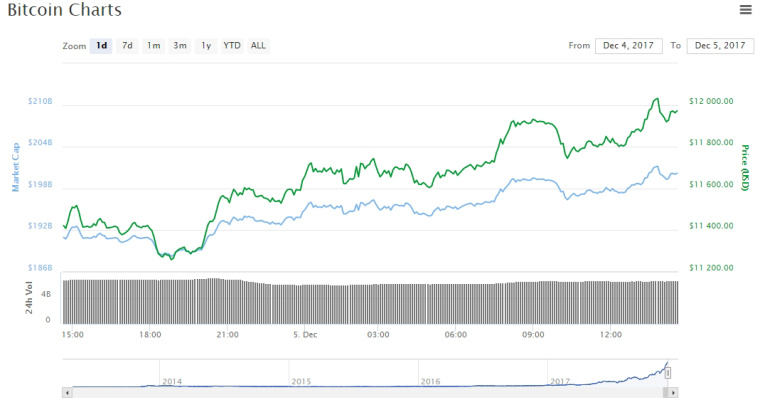Click the 4B volume axis label
This screenshot has height=400, width=760.
point(46,294)
